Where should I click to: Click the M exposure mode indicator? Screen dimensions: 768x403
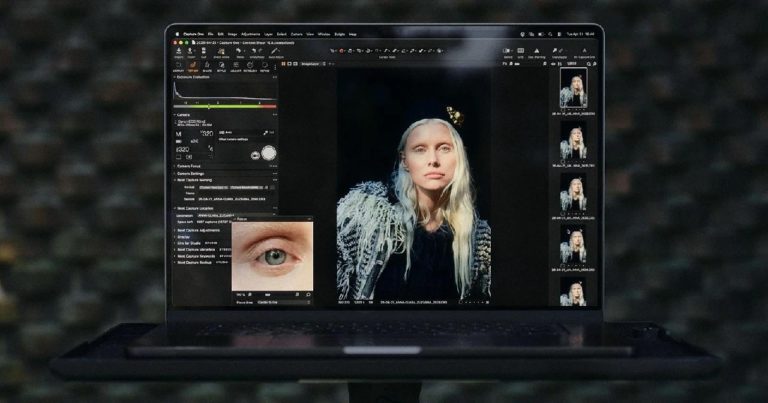179,134
